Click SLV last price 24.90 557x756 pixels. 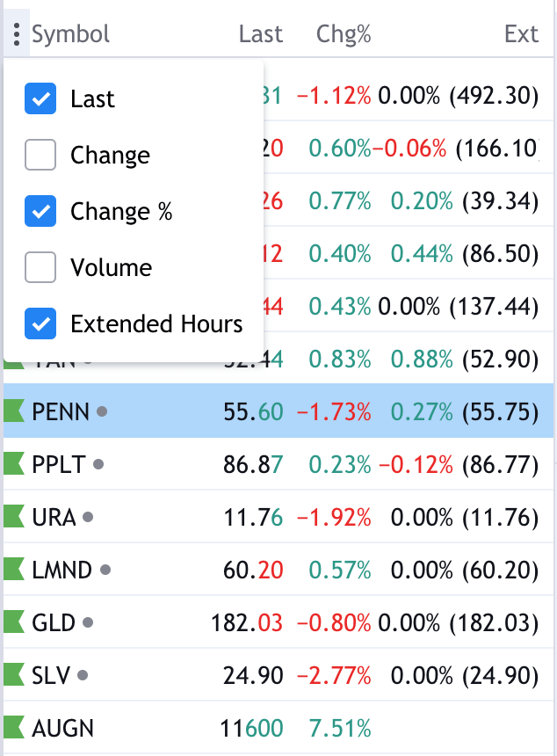tap(253, 675)
